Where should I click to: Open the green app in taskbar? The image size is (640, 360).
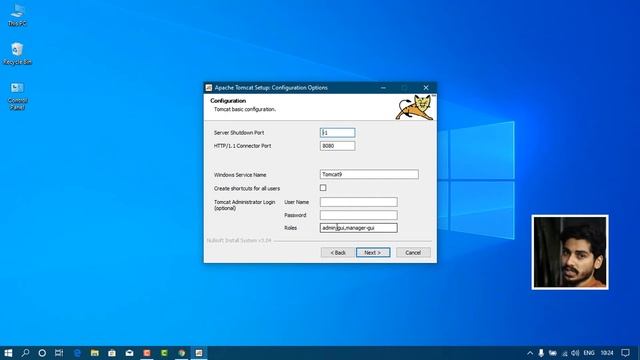[164, 353]
